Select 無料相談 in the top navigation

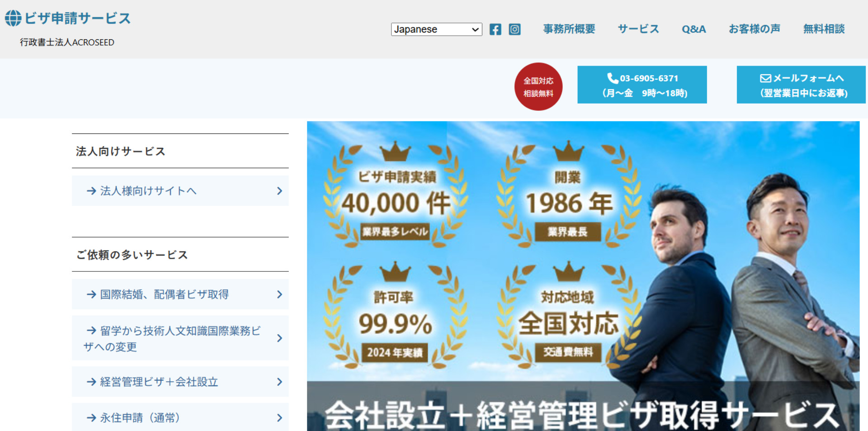[x=823, y=29]
